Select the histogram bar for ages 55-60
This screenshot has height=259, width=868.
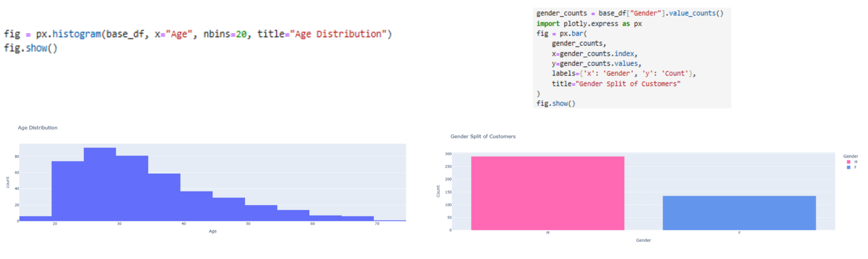293,215
